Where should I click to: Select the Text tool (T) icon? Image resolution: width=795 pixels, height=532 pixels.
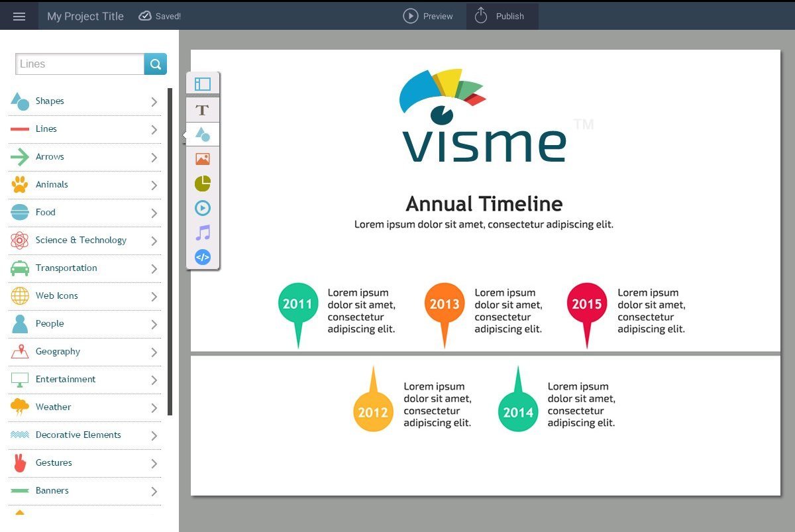coord(203,110)
